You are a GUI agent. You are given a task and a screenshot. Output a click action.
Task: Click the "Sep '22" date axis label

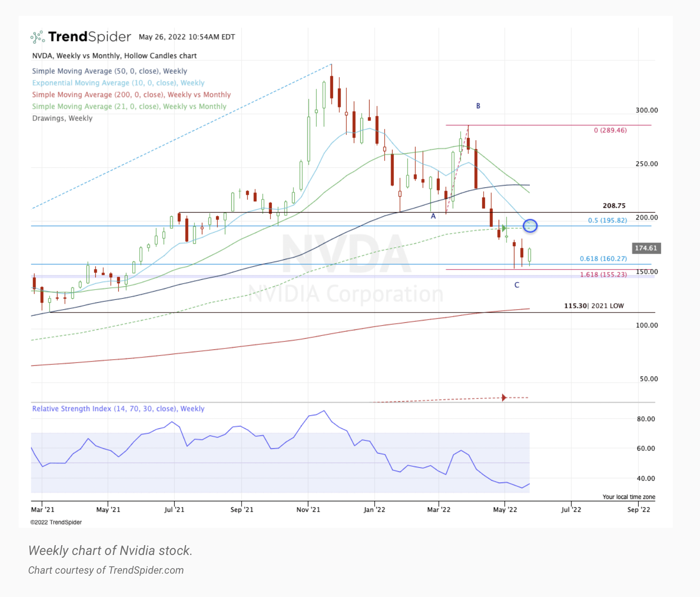(638, 510)
